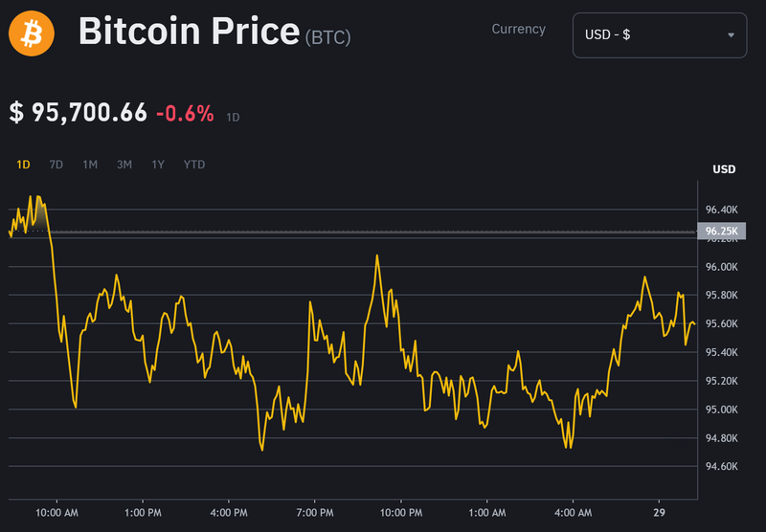Screen dimensions: 766x532
Task: Click the arrow in the currency selector
Action: point(732,35)
